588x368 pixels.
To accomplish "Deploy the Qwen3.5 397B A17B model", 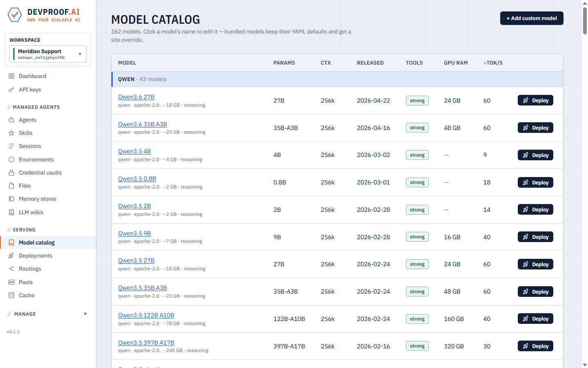I will tap(535, 346).
